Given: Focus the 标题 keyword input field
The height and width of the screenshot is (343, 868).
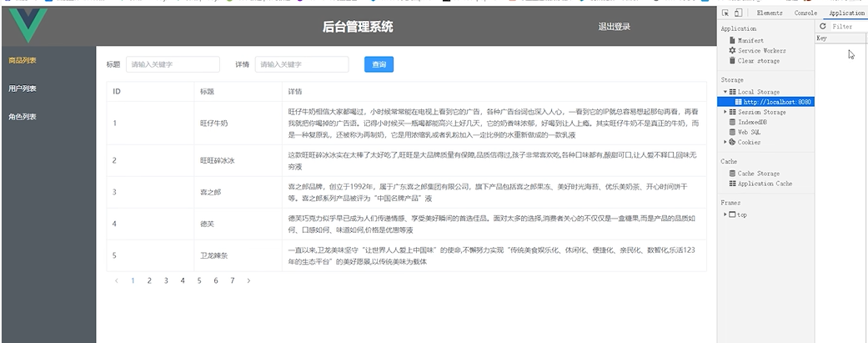Looking at the screenshot, I should 173,64.
